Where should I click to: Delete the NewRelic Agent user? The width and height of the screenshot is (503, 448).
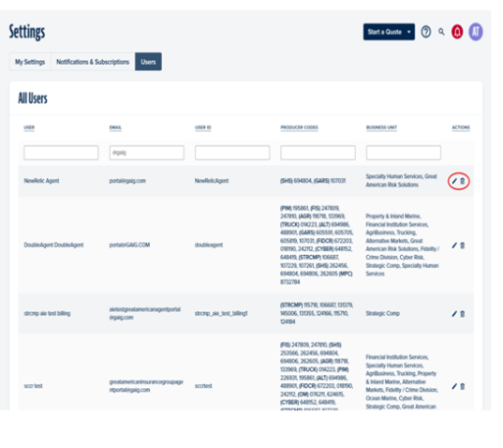tap(463, 181)
